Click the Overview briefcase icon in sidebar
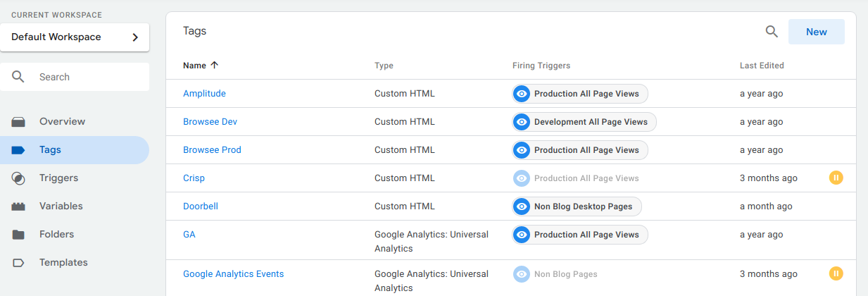This screenshot has width=868, height=296. coord(18,122)
